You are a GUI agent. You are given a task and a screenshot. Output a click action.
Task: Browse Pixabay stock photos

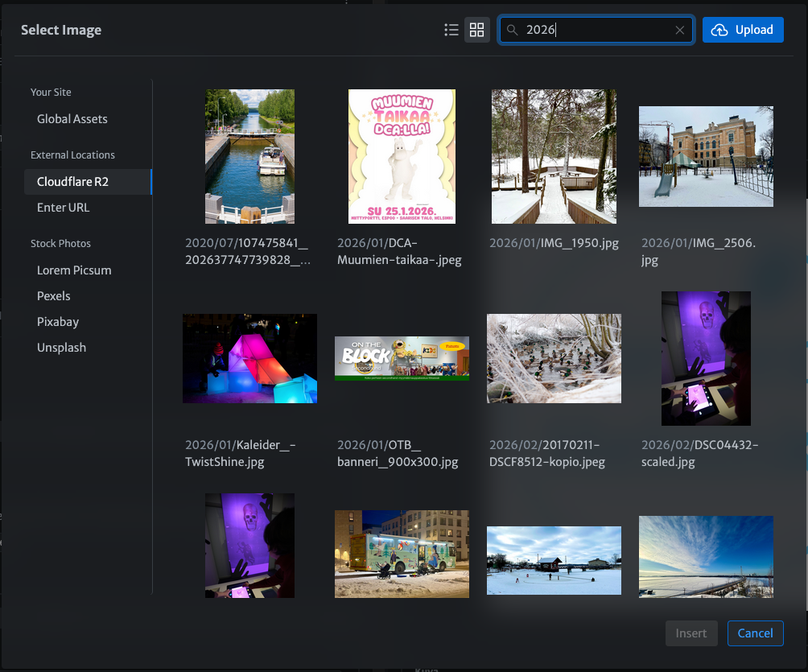tap(58, 322)
